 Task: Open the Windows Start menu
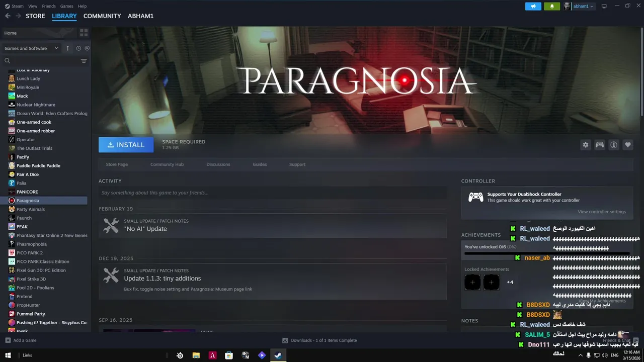tap(8, 355)
